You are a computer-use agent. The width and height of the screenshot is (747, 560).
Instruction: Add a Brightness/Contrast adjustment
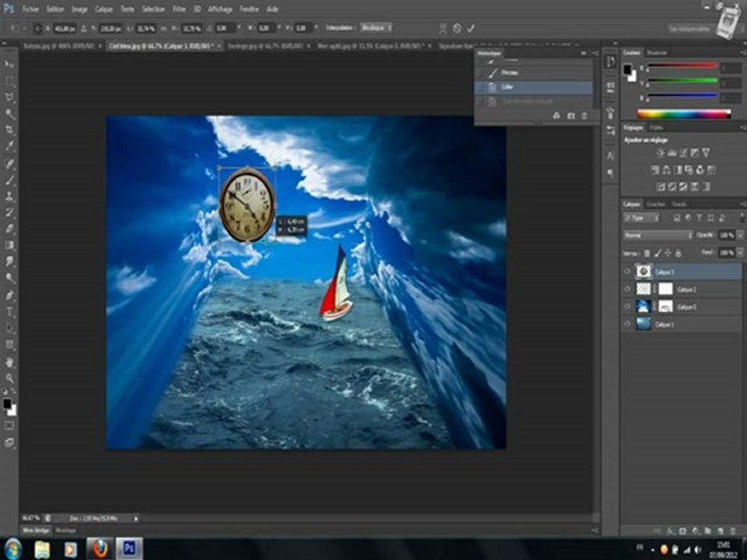[x=661, y=153]
